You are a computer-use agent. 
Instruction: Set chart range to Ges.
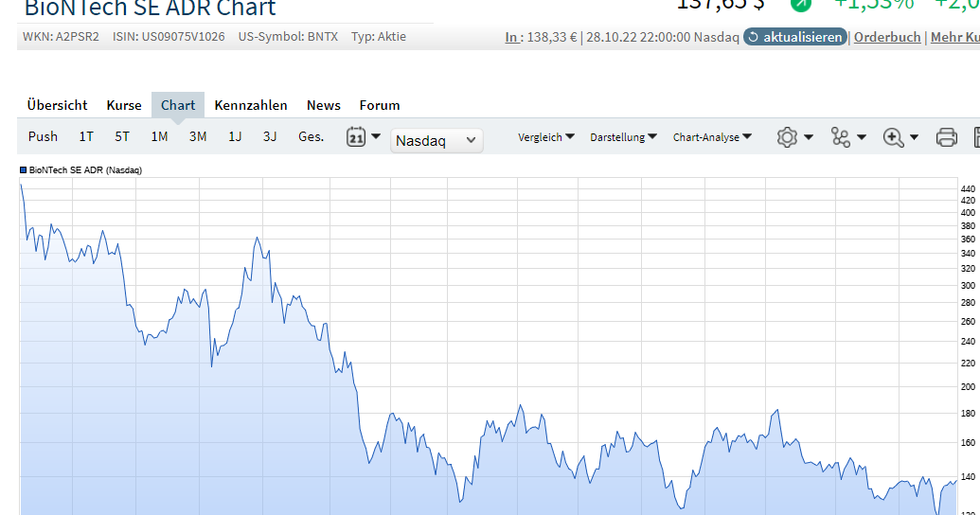coord(311,136)
